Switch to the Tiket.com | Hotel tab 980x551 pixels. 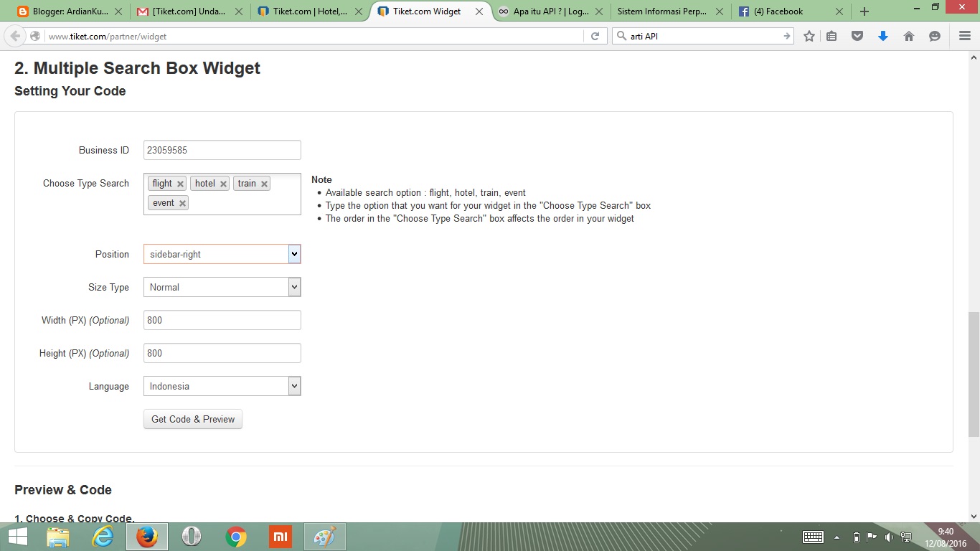pos(310,11)
